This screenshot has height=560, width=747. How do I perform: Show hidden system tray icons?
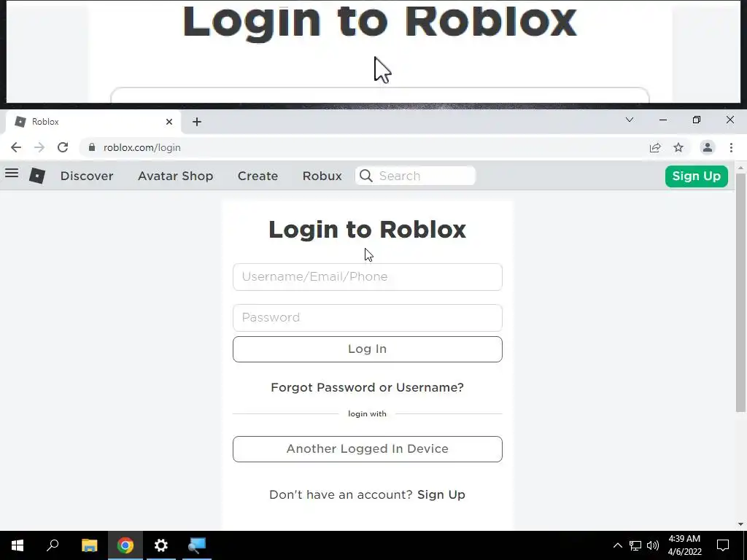617,545
